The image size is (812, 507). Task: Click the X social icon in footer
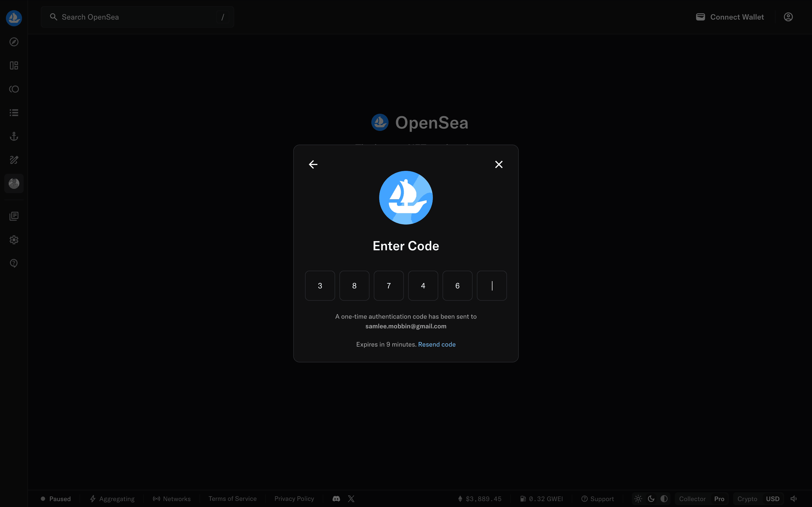click(351, 499)
